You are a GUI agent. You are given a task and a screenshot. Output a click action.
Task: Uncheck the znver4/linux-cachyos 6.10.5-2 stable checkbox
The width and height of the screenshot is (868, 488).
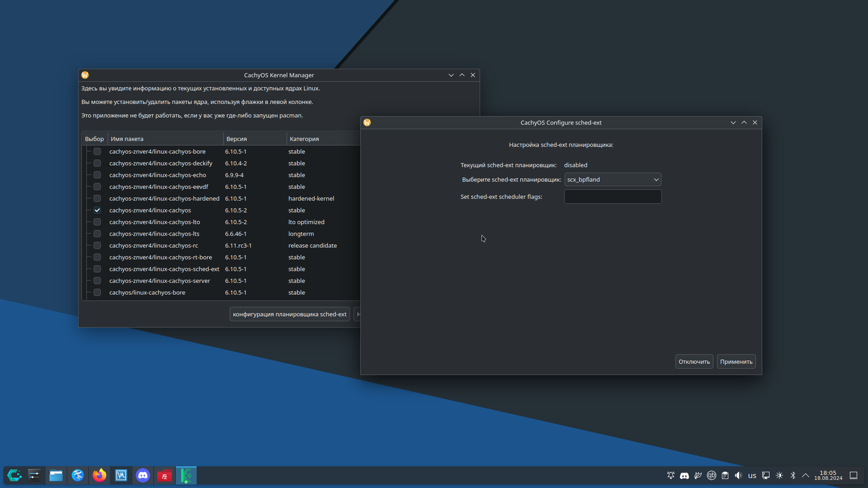(x=97, y=210)
